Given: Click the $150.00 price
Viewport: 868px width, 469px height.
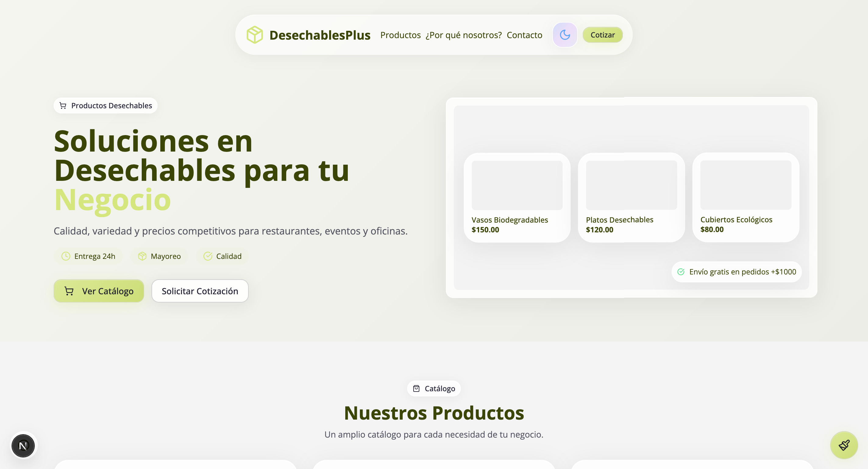Looking at the screenshot, I should click(x=485, y=230).
